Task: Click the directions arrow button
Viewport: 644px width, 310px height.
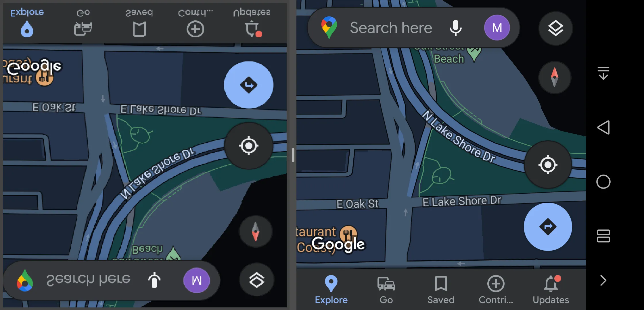Action: (548, 226)
